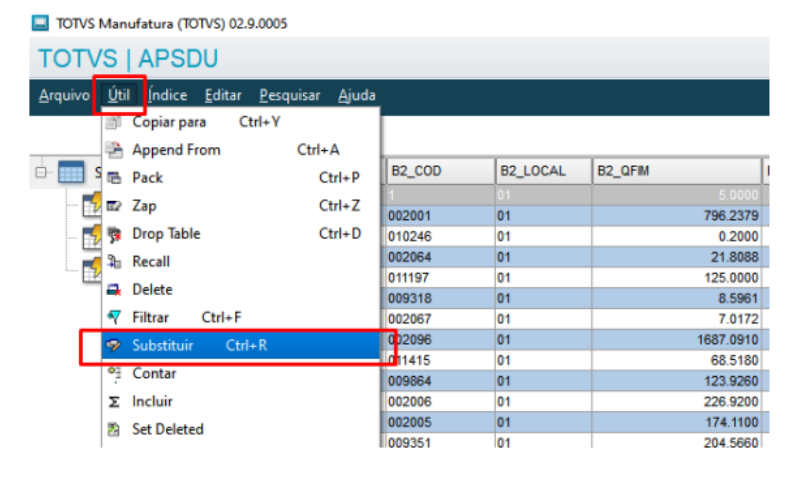Choose Substituir from the menu
This screenshot has width=798, height=479.
(241, 346)
